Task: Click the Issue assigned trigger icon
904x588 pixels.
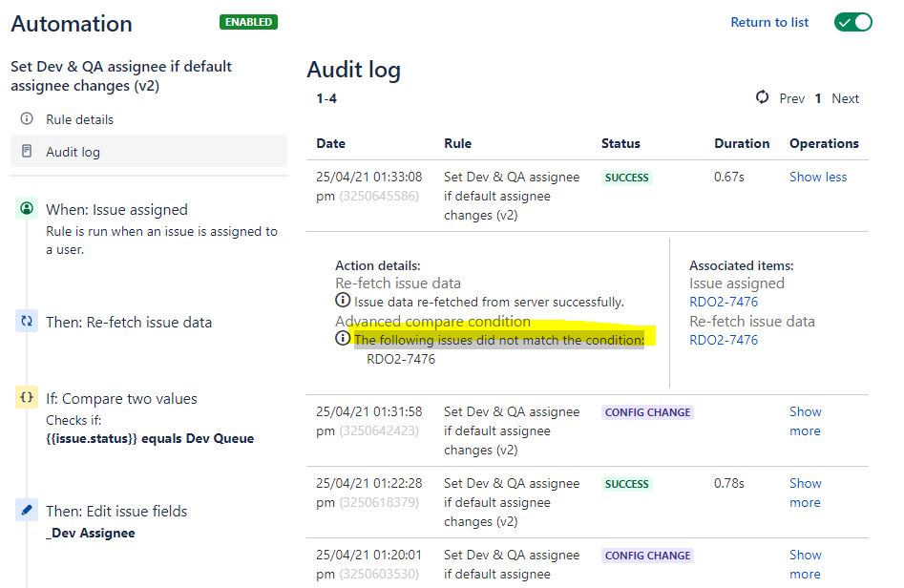Action: tap(27, 208)
